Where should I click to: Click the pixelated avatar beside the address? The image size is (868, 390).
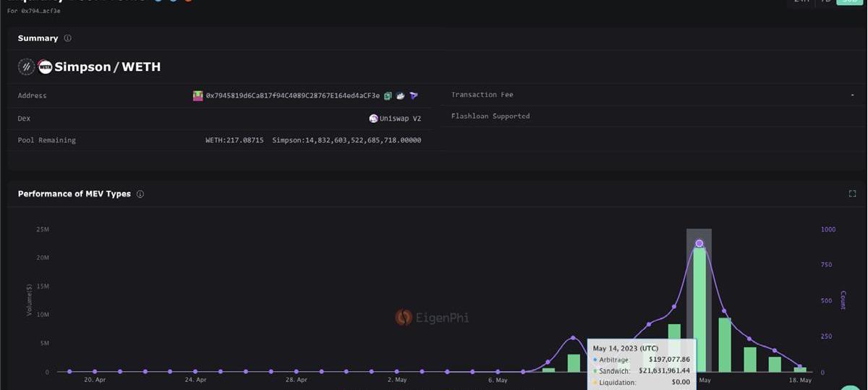coord(198,96)
